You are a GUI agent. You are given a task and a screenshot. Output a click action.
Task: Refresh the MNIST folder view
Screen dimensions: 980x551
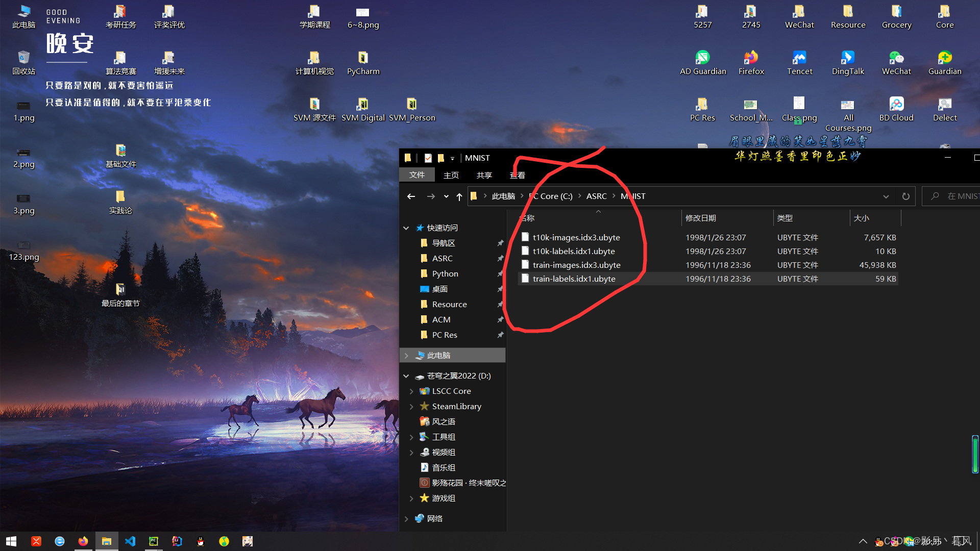click(906, 196)
